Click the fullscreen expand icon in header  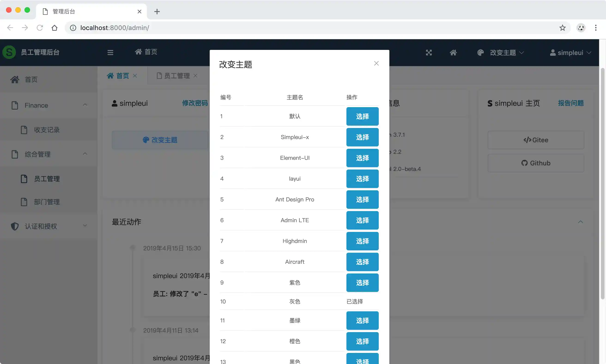coord(428,52)
